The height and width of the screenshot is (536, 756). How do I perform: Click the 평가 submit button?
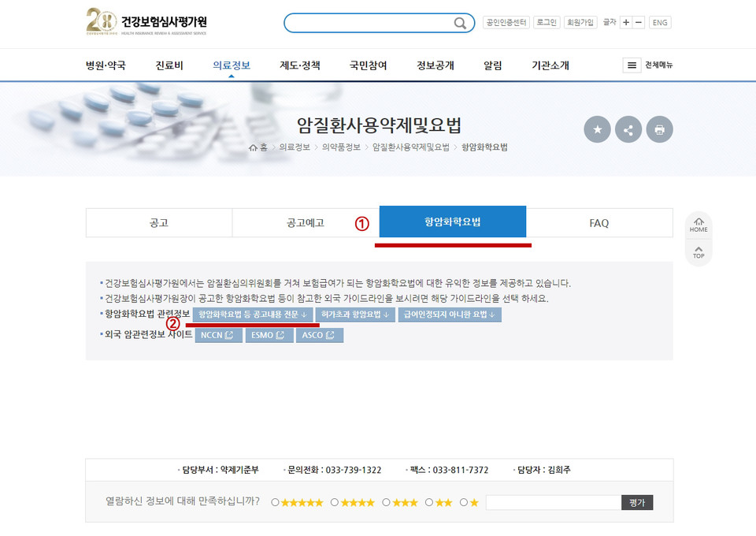[637, 502]
